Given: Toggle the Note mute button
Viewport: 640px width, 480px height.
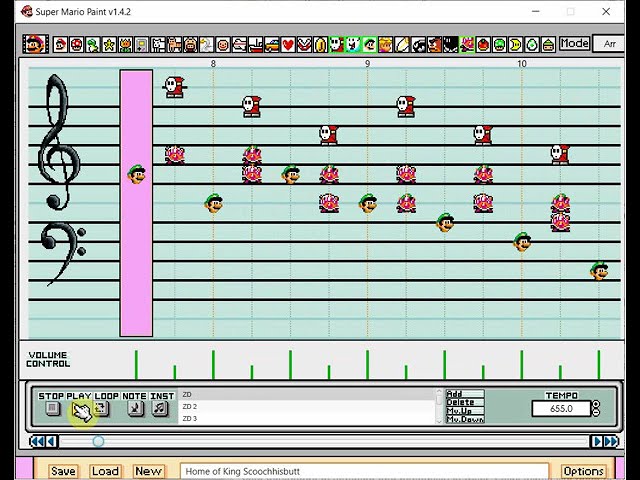Looking at the screenshot, I should tap(135, 408).
